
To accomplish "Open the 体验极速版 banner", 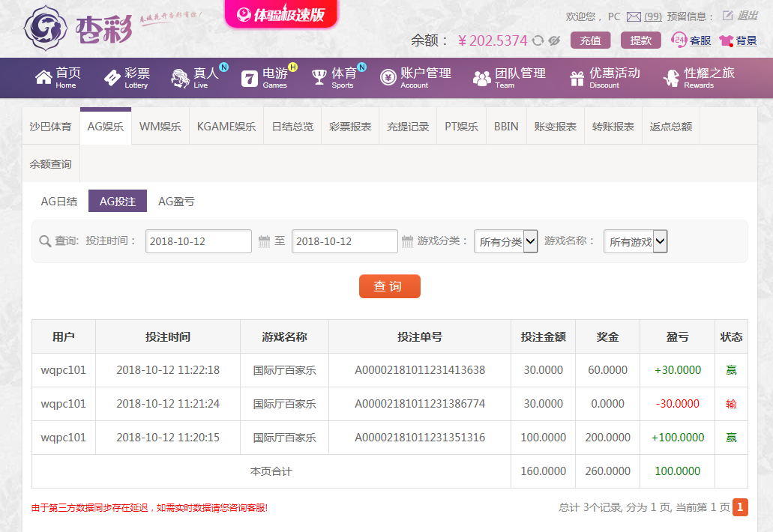I will 281,13.
